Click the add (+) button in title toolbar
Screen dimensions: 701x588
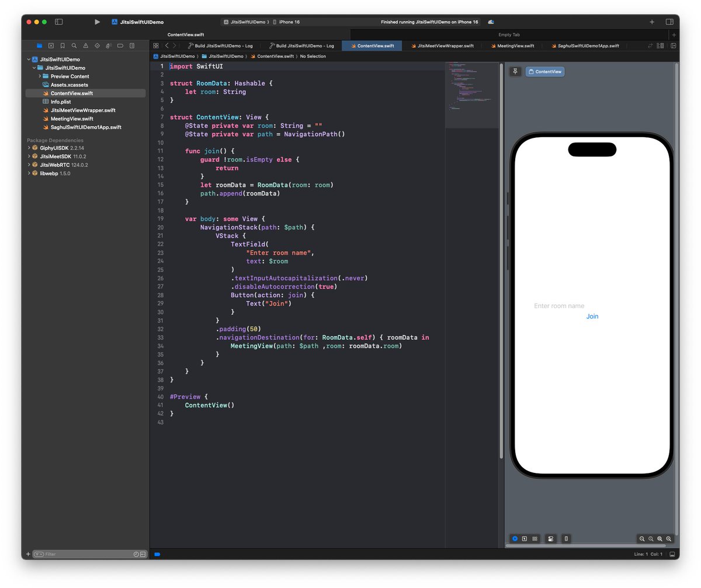click(x=652, y=22)
